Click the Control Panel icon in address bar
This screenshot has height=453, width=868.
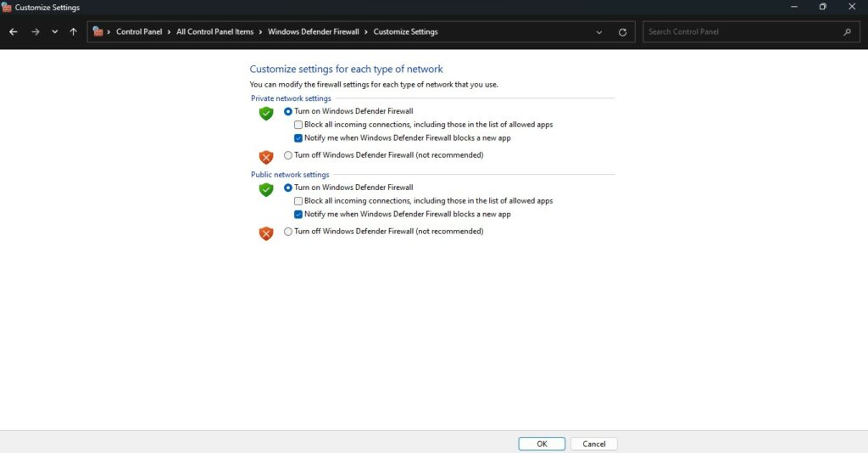[x=98, y=32]
